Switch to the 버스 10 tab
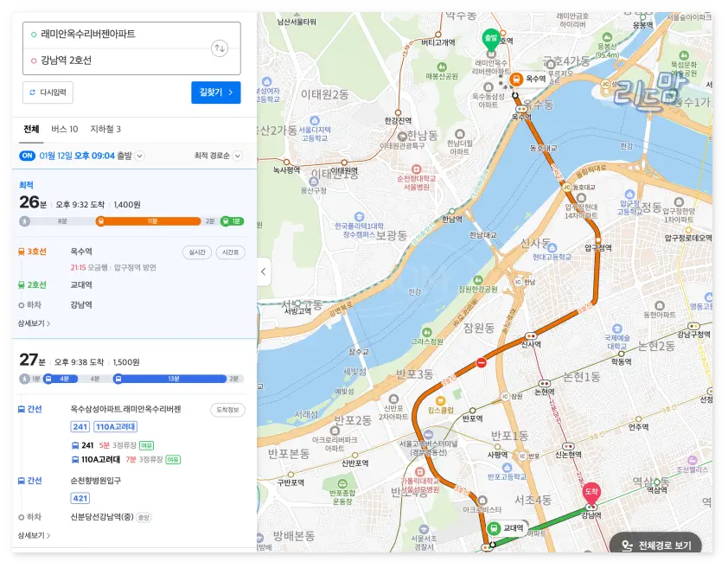The image size is (728, 568). [65, 129]
